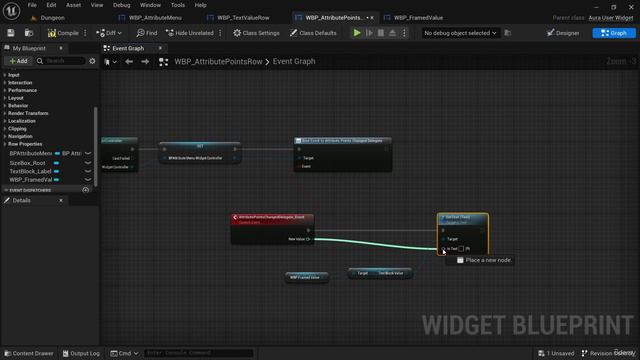Close the My Blueprint tab
The height and width of the screenshot is (360, 640).
(61, 48)
